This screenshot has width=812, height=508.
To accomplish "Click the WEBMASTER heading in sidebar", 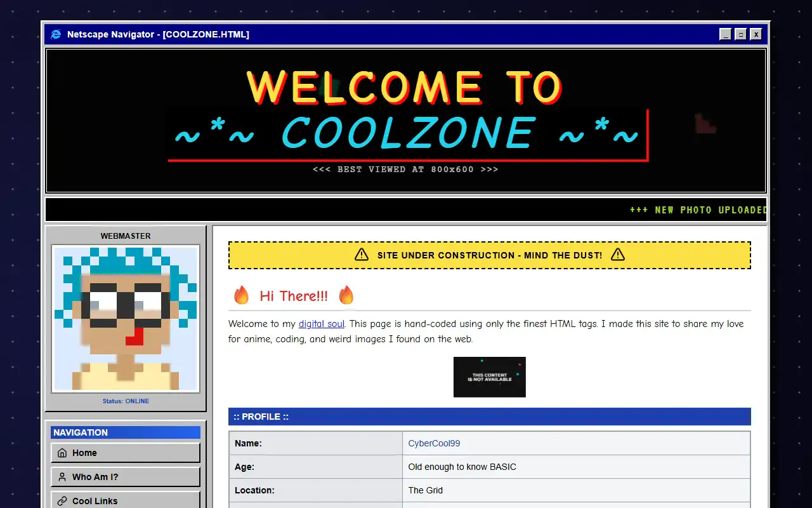I will pos(126,236).
